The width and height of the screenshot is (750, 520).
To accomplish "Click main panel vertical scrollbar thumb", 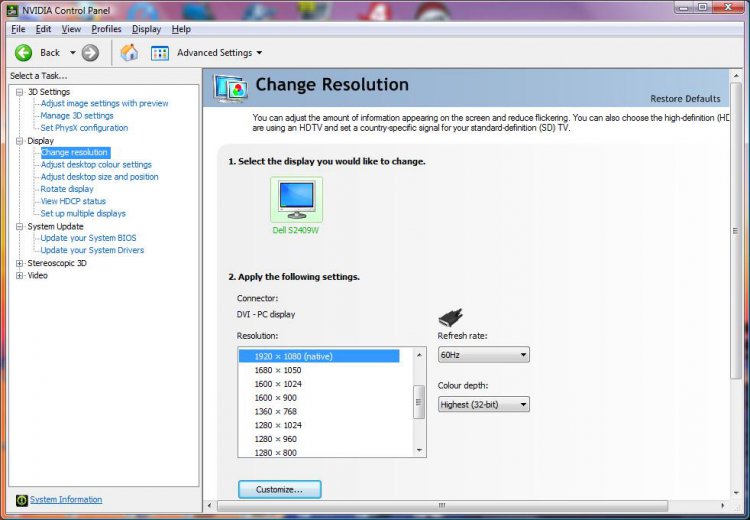I will [x=736, y=231].
